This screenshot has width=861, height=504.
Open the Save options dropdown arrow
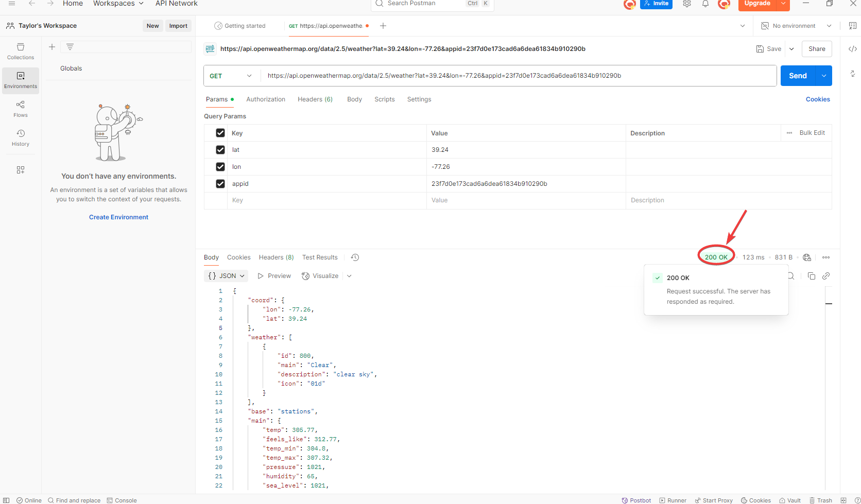791,49
